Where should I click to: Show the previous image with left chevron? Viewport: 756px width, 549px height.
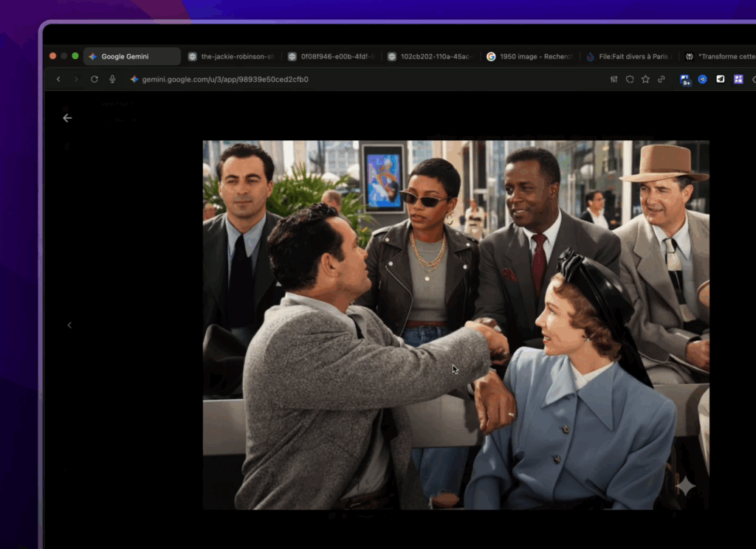click(x=69, y=325)
